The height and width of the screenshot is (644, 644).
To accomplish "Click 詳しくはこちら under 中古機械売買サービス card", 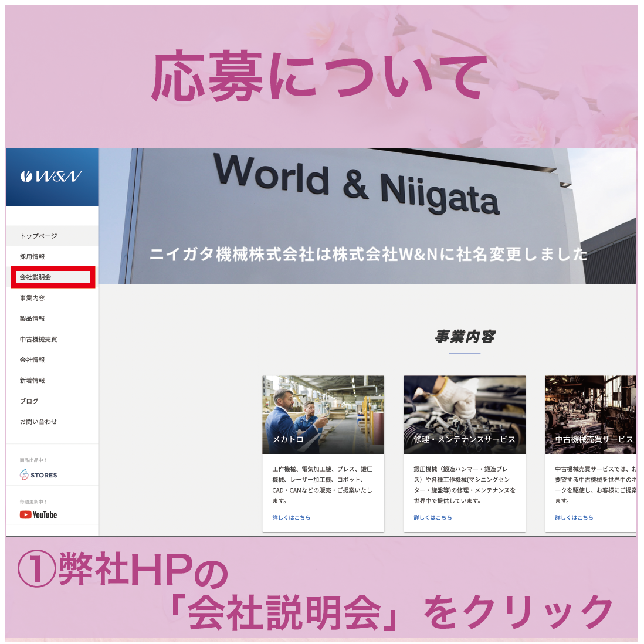I will [574, 517].
